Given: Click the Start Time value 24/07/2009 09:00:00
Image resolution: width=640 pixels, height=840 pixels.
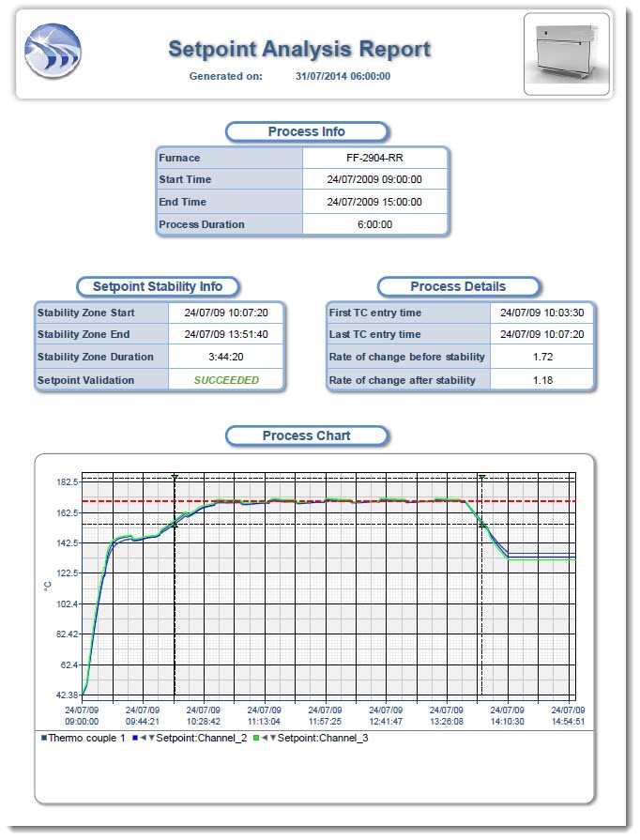Looking at the screenshot, I should (x=374, y=179).
